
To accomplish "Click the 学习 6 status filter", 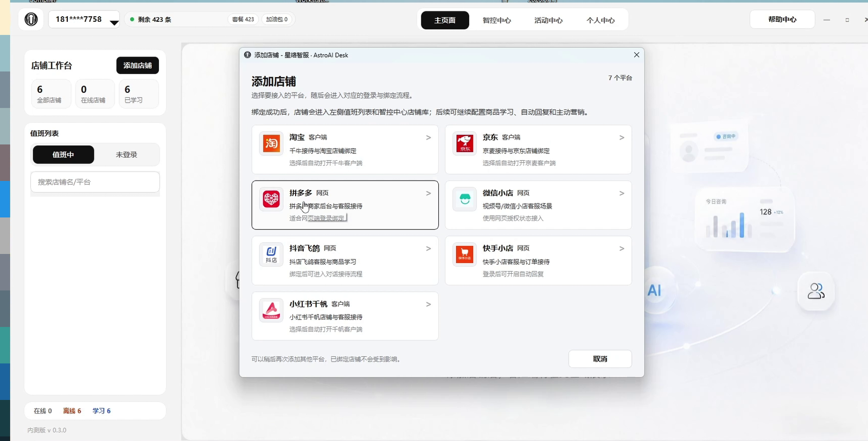I will [101, 411].
